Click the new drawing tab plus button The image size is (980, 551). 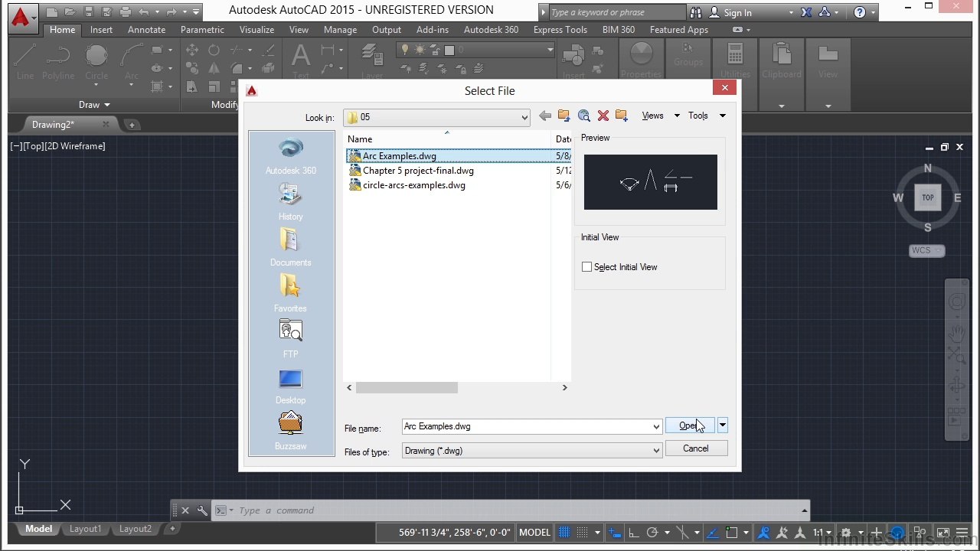pyautogui.click(x=132, y=125)
